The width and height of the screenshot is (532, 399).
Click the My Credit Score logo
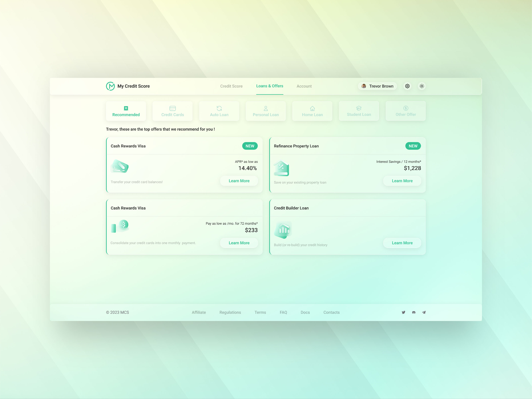(128, 86)
